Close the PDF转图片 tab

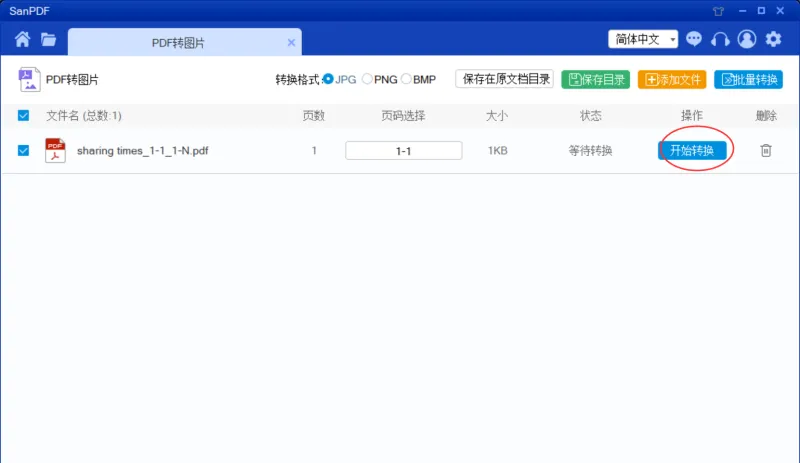[291, 42]
